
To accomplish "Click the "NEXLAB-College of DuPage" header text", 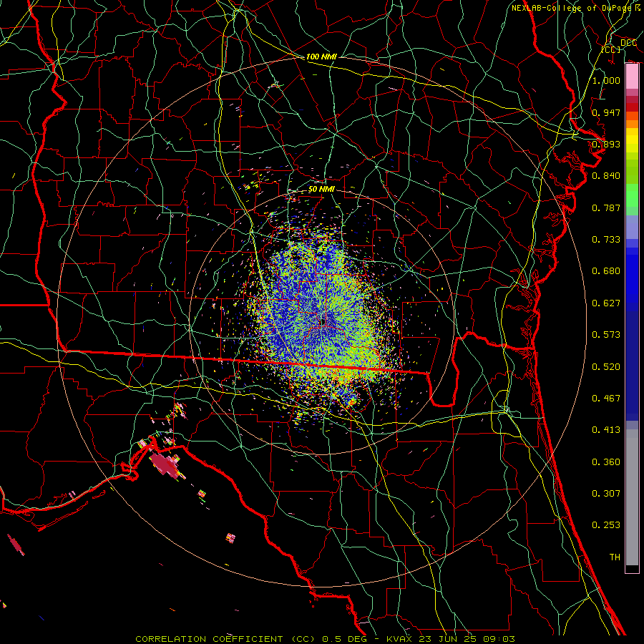I will tap(571, 8).
